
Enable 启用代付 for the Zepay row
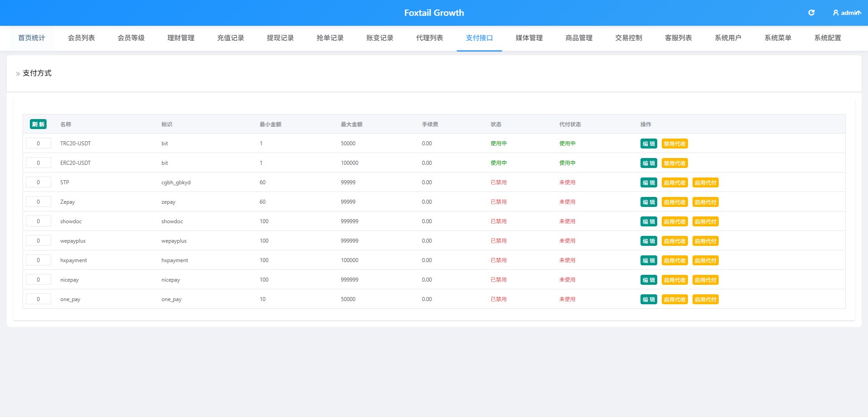[706, 202]
